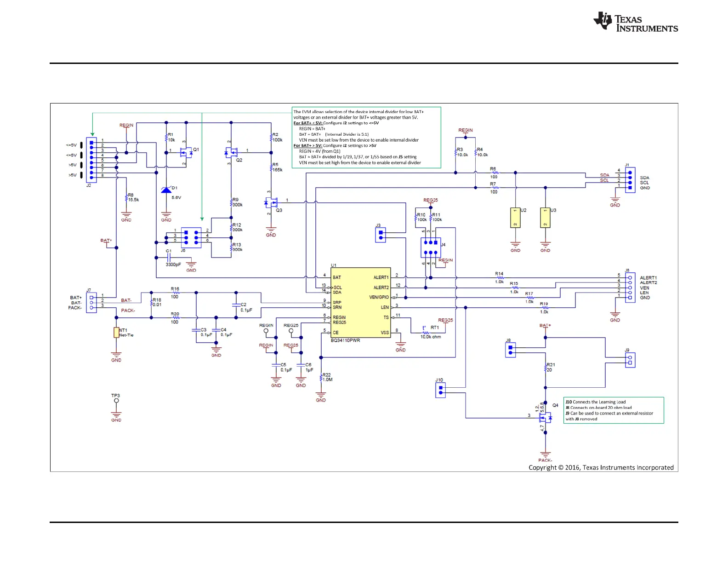Select the R2 100k resistor
The height and width of the screenshot is (563, 728).
point(271,138)
